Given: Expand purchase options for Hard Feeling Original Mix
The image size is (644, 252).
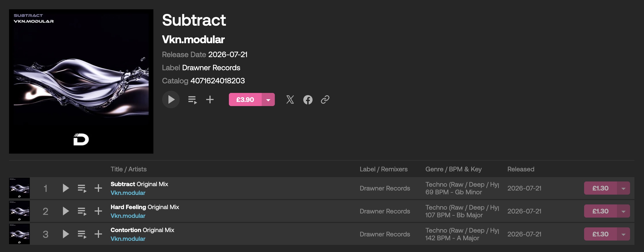Looking at the screenshot, I should pos(623,211).
